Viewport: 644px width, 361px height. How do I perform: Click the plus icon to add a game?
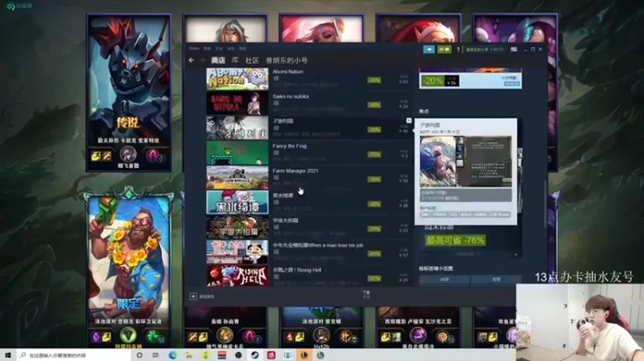[193, 296]
